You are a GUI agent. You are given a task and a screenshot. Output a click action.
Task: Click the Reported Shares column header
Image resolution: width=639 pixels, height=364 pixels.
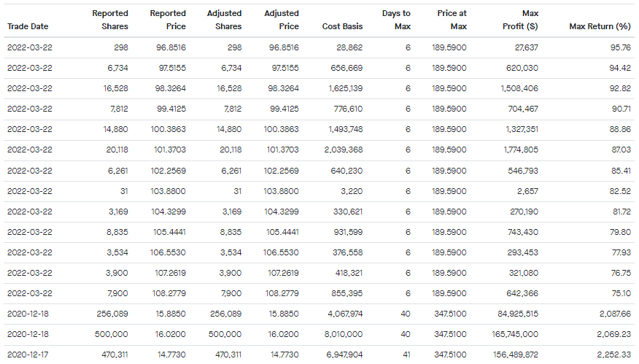tap(110, 20)
